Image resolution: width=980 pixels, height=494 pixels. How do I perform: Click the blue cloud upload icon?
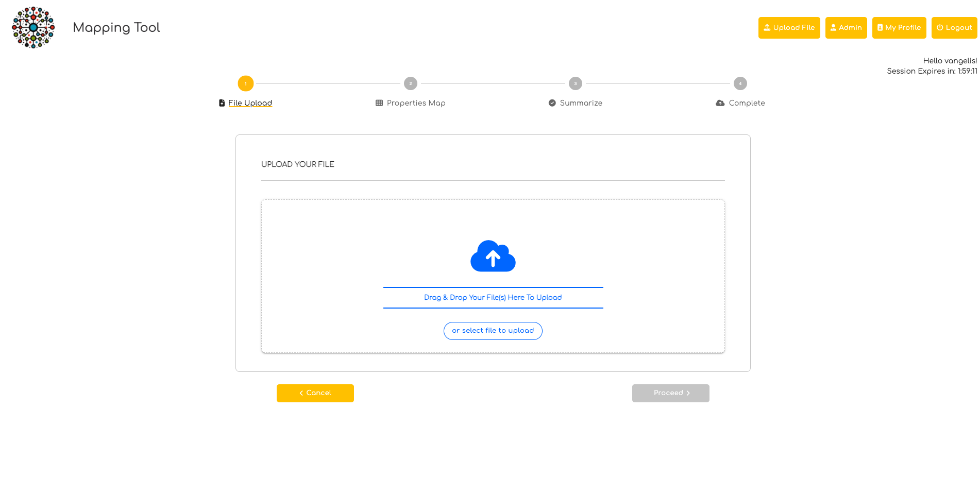pos(493,256)
